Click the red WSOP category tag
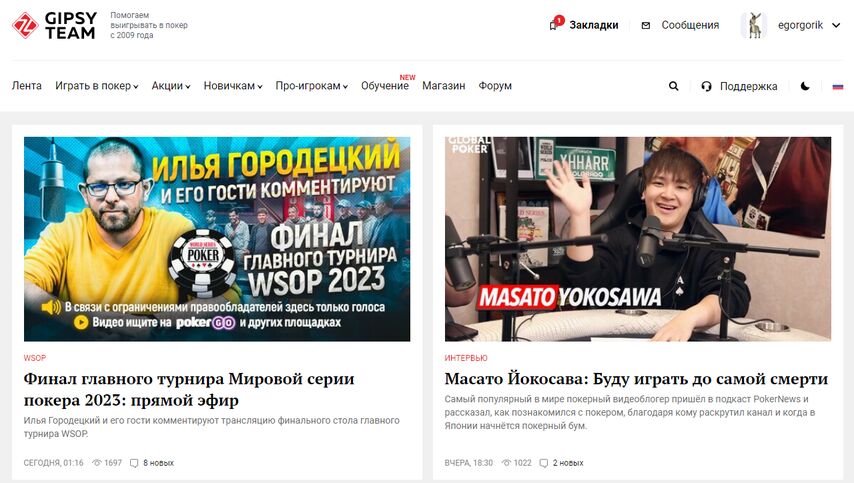This screenshot has height=483, width=854. (35, 358)
